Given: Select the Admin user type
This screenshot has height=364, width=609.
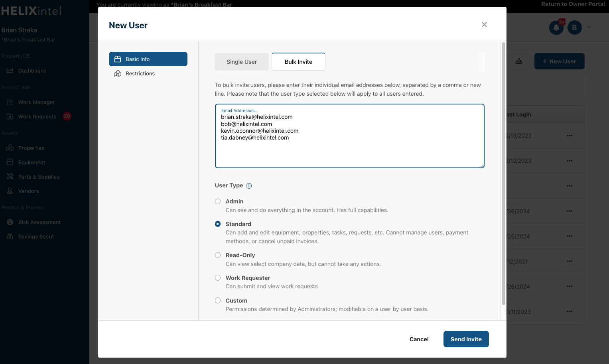Looking at the screenshot, I should point(218,201).
